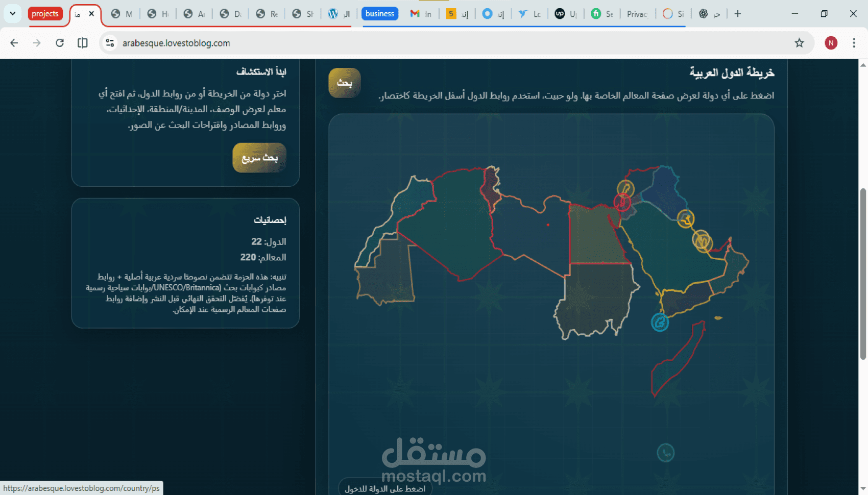Click the quick search button بحث سريع
This screenshot has height=495, width=868.
259,158
